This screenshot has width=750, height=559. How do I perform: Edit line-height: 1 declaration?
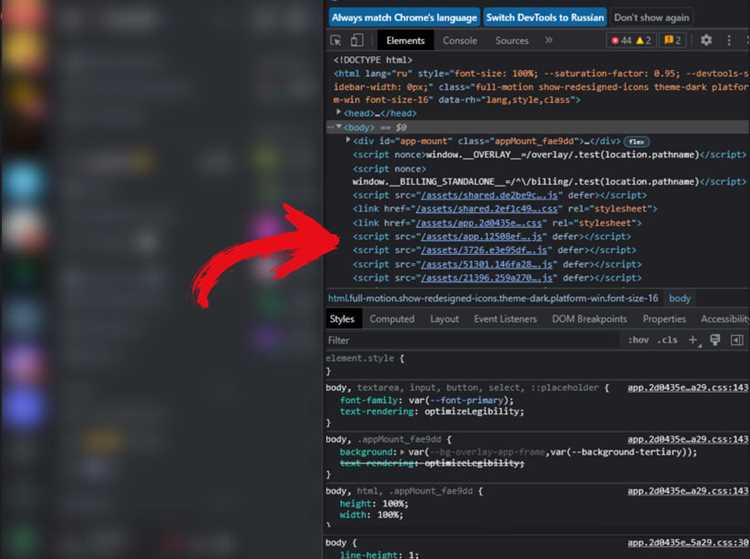click(379, 555)
